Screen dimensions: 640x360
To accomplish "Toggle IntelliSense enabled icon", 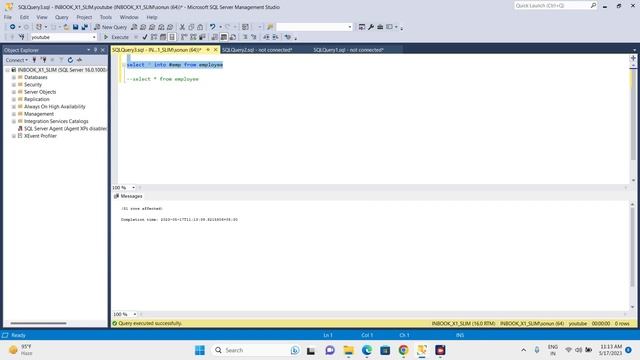I will click(172, 37).
